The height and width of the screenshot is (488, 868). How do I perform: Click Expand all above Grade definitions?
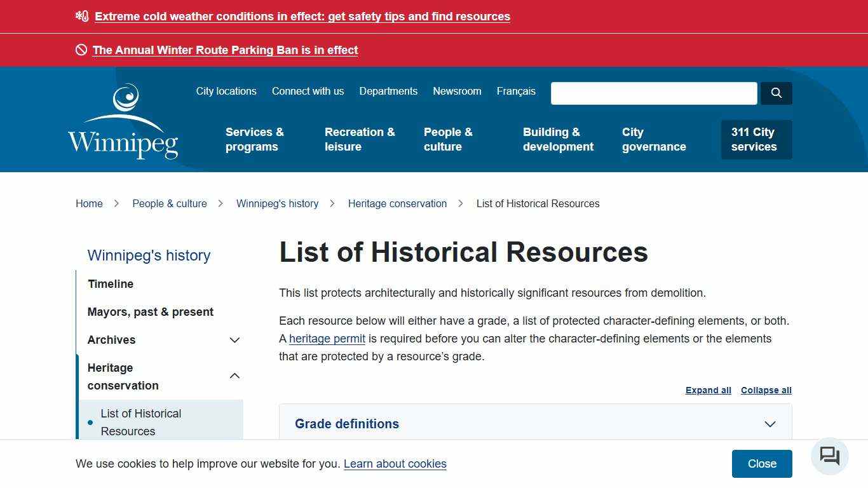point(707,390)
